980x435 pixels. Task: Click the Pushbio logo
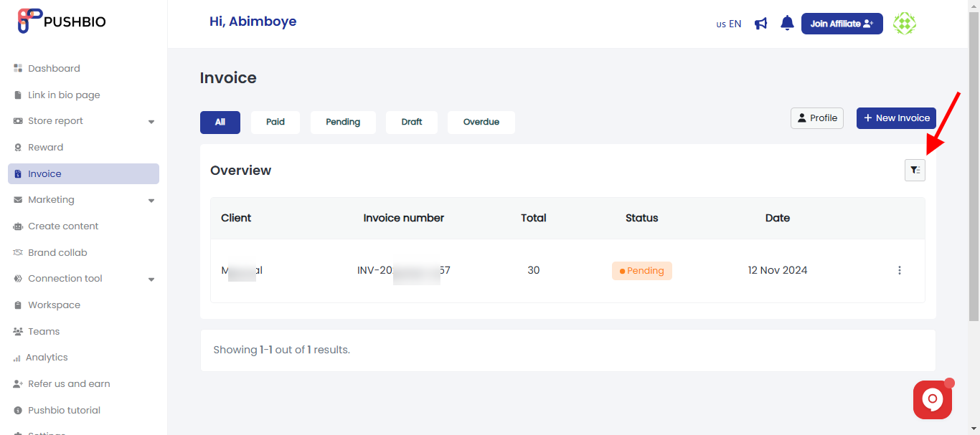pyautogui.click(x=61, y=21)
